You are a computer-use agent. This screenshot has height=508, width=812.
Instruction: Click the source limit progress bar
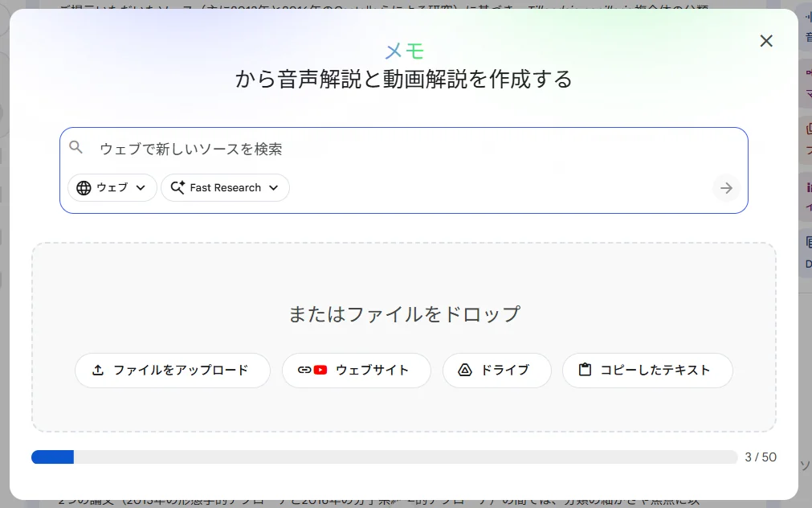pyautogui.click(x=384, y=457)
